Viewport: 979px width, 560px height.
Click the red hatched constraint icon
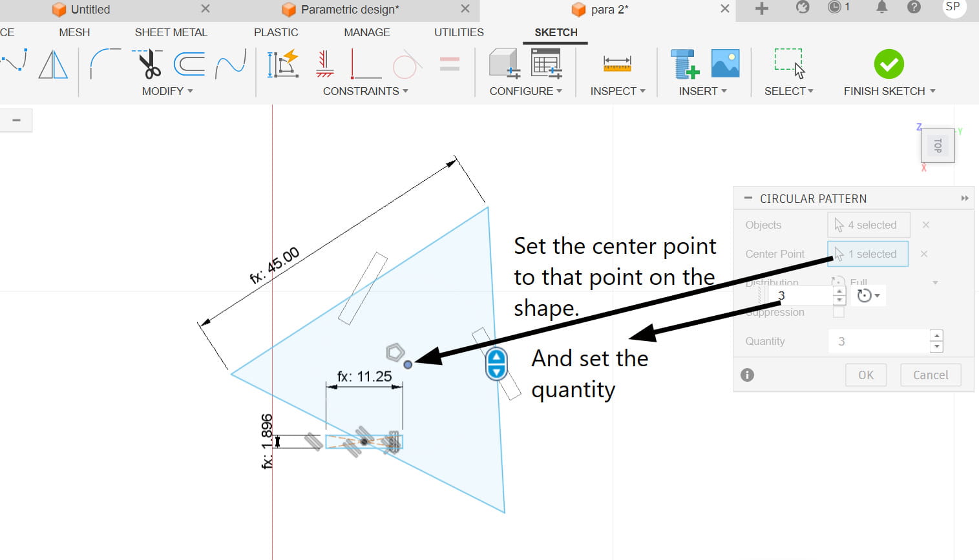(324, 64)
